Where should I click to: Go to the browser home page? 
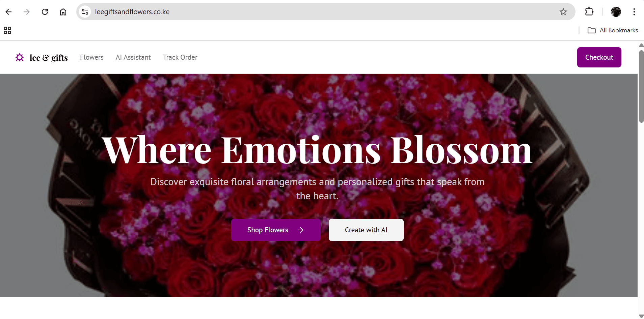coord(63,12)
